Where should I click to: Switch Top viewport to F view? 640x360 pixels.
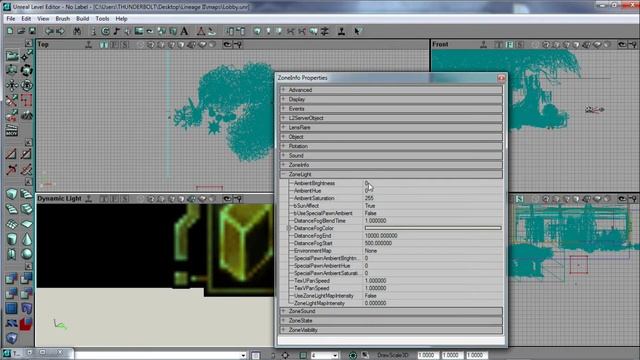click(x=115, y=44)
